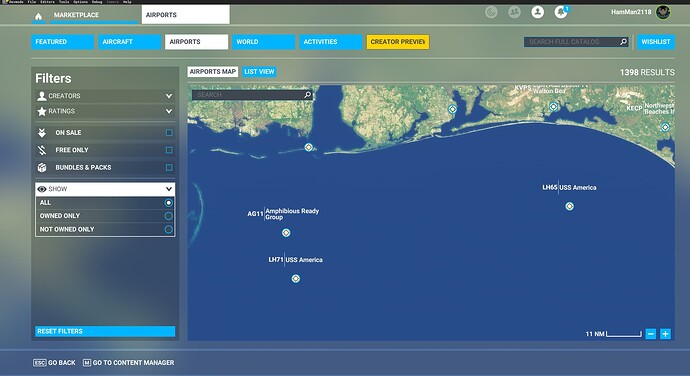This screenshot has height=376, width=690.
Task: Click the On Sale tag icon
Action: click(x=42, y=133)
